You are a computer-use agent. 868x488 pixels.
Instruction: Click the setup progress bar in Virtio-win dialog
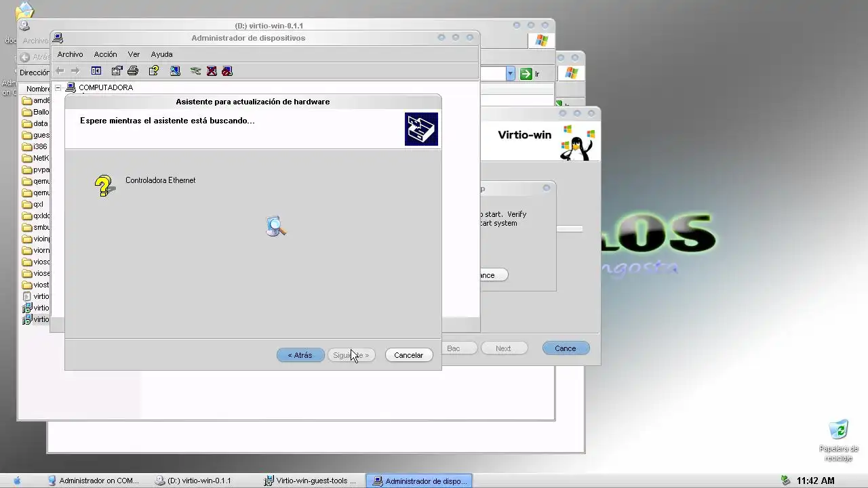570,229
